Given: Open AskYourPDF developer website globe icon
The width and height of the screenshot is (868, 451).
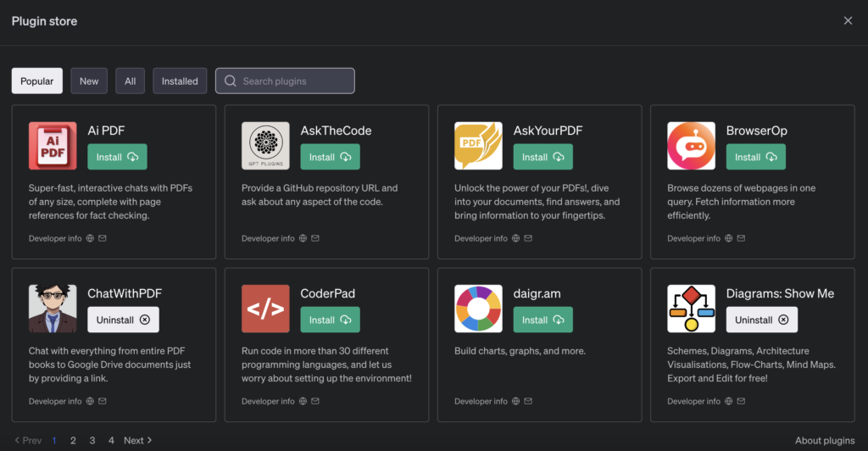Looking at the screenshot, I should pyautogui.click(x=515, y=239).
